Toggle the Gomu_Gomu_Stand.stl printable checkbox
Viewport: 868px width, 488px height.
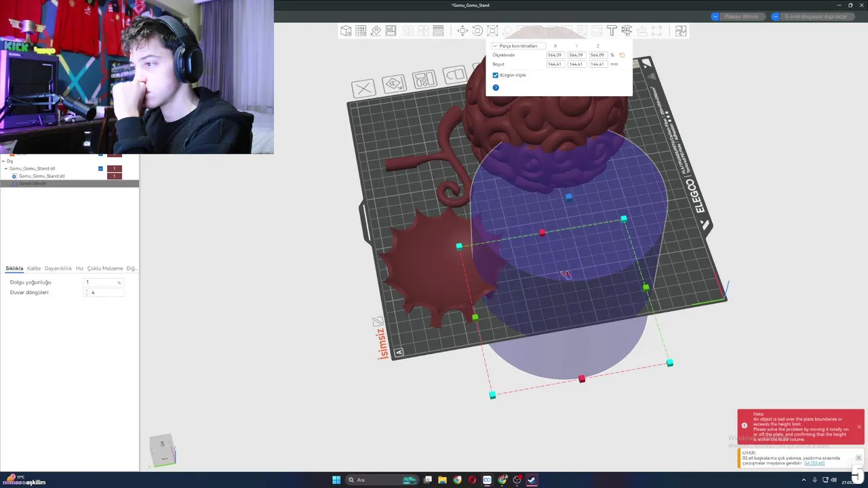point(100,169)
